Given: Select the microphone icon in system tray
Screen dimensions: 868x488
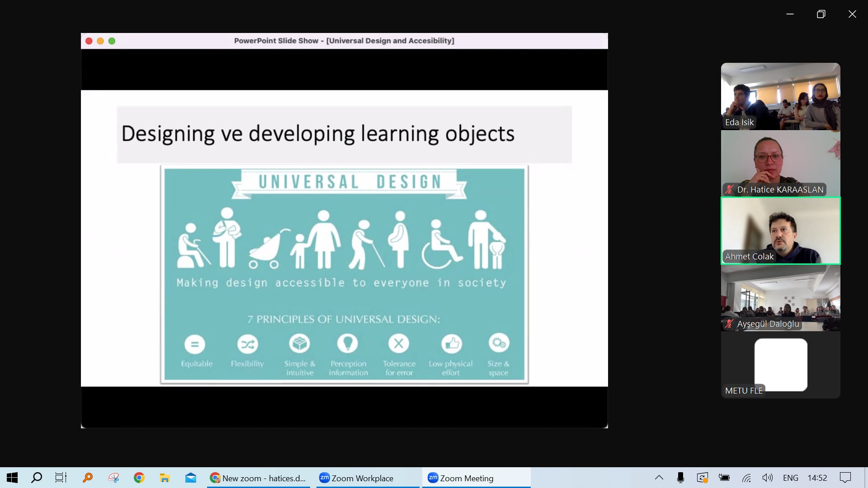Looking at the screenshot, I should tap(680, 478).
